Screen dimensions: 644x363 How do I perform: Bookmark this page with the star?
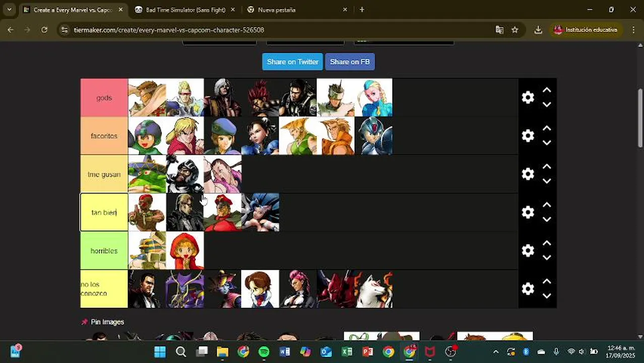tap(514, 30)
